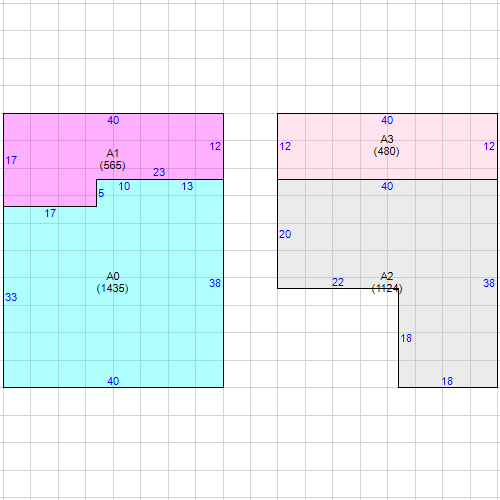Click the (1124) area value
The width and height of the screenshot is (500, 500).
(387, 288)
